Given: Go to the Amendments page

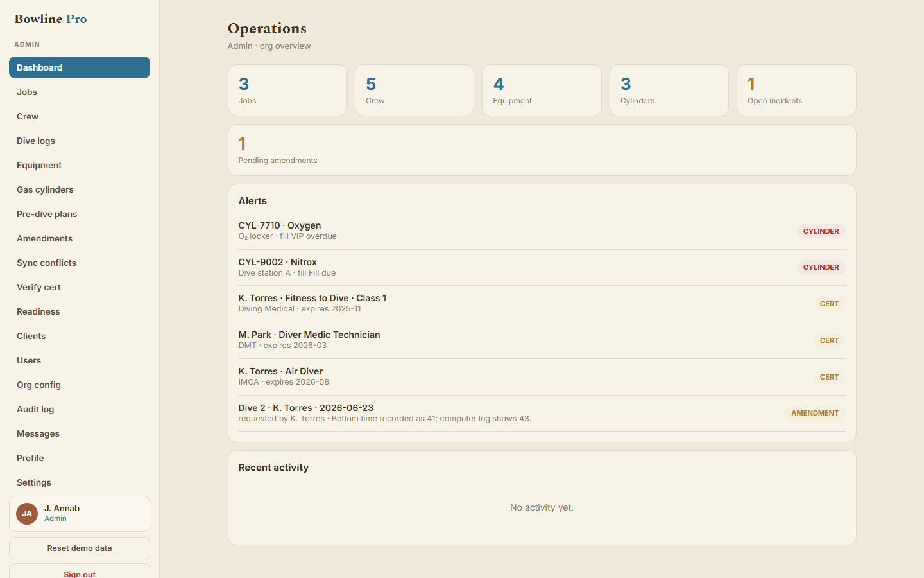Looking at the screenshot, I should pyautogui.click(x=80, y=238).
